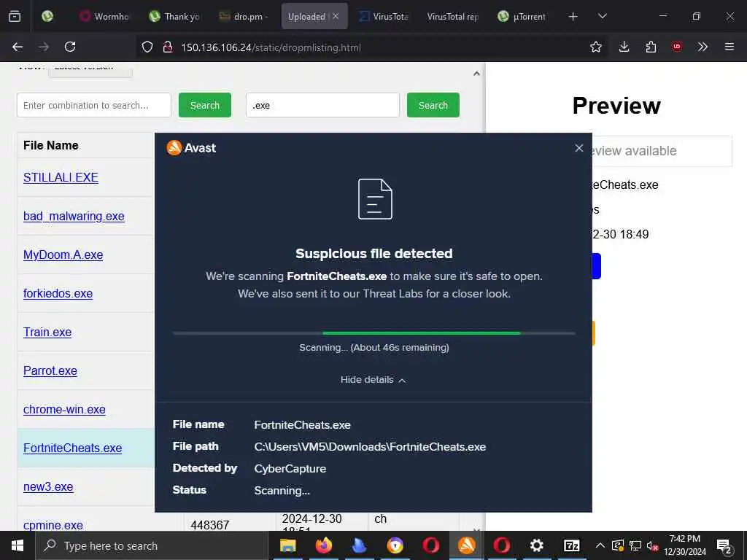The height and width of the screenshot is (560, 747).
Task: Show hidden system tray icons
Action: click(600, 545)
